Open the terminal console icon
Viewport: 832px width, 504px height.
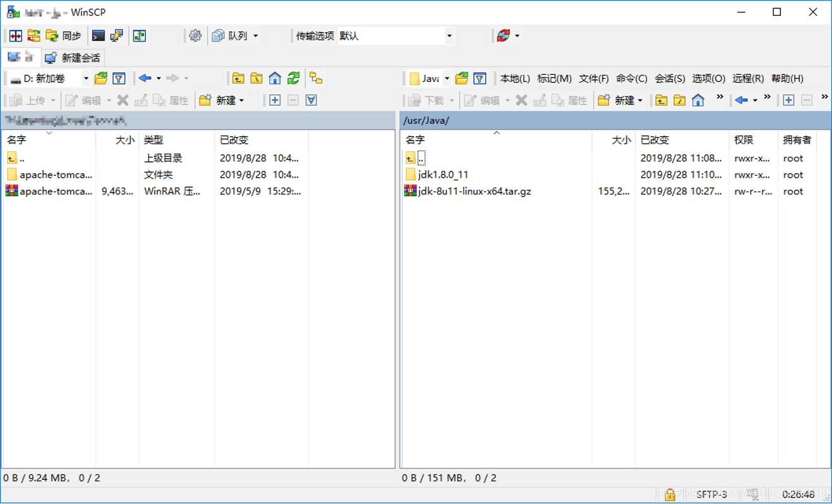pyautogui.click(x=98, y=36)
